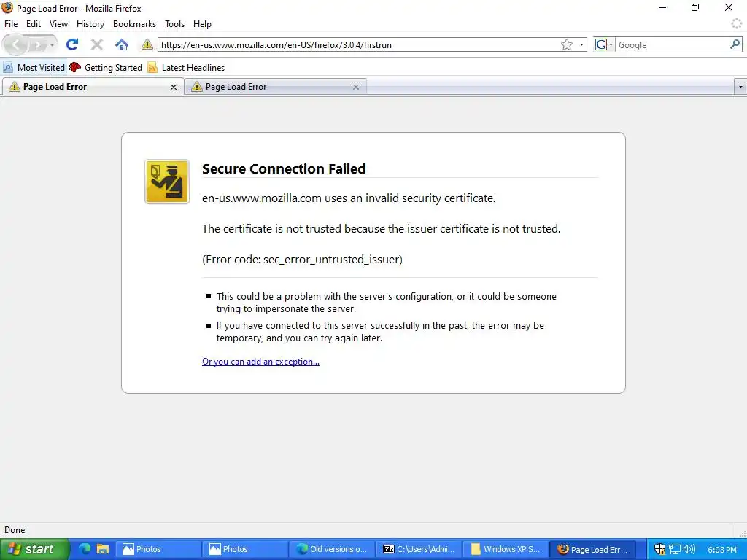Launch Edge from the quick launch bar
This screenshot has height=560, width=747.
(85, 549)
